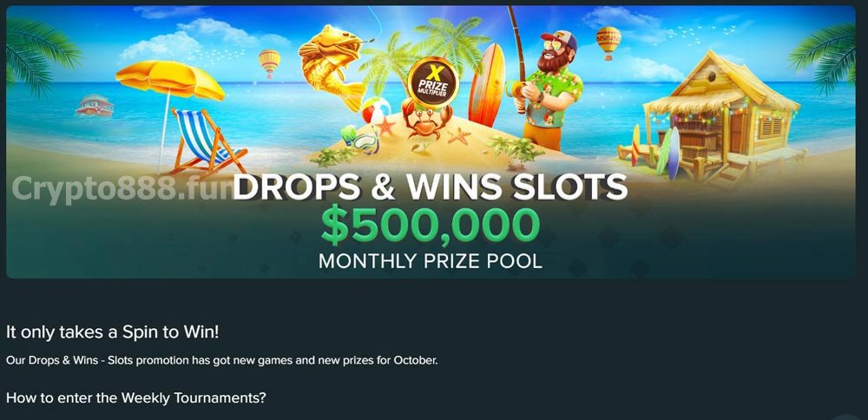
Task: Click the orange surfboard standing upright
Action: tap(487, 85)
